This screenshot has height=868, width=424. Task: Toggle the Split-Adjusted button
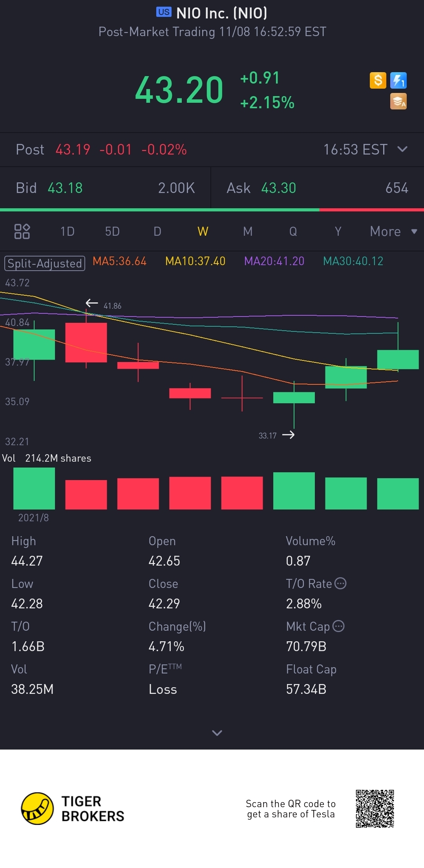[45, 263]
